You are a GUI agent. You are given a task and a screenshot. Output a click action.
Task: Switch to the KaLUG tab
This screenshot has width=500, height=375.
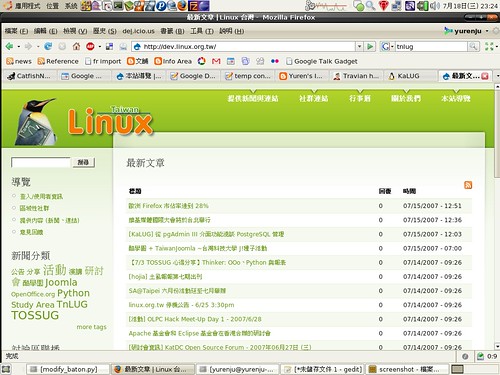pyautogui.click(x=410, y=76)
